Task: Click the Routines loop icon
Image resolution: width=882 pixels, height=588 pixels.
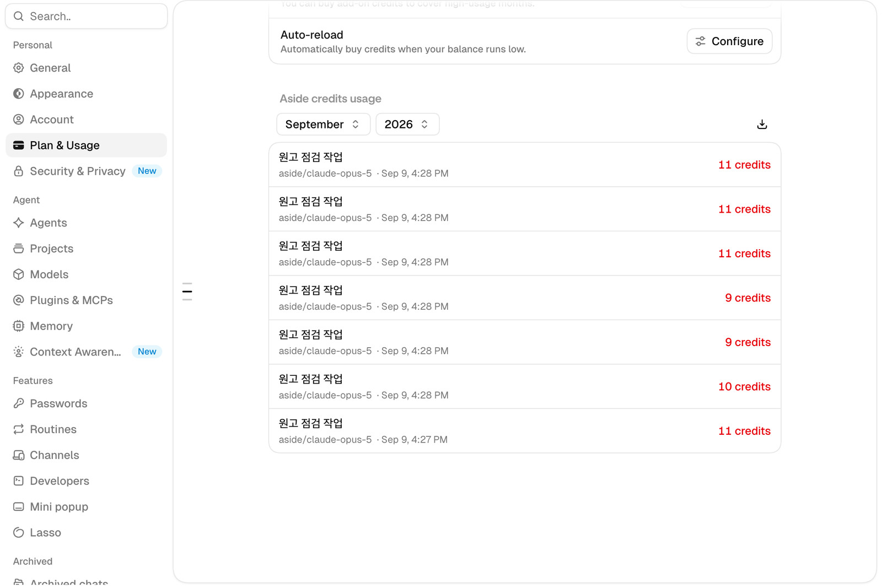Action: click(19, 429)
